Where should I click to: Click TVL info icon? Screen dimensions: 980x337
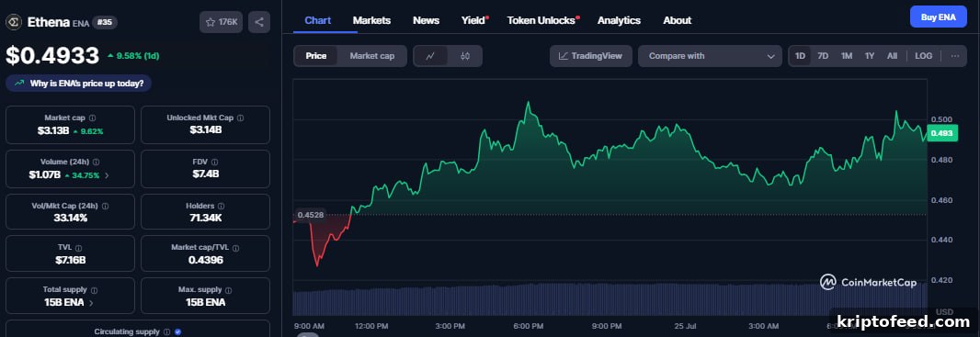[78, 248]
